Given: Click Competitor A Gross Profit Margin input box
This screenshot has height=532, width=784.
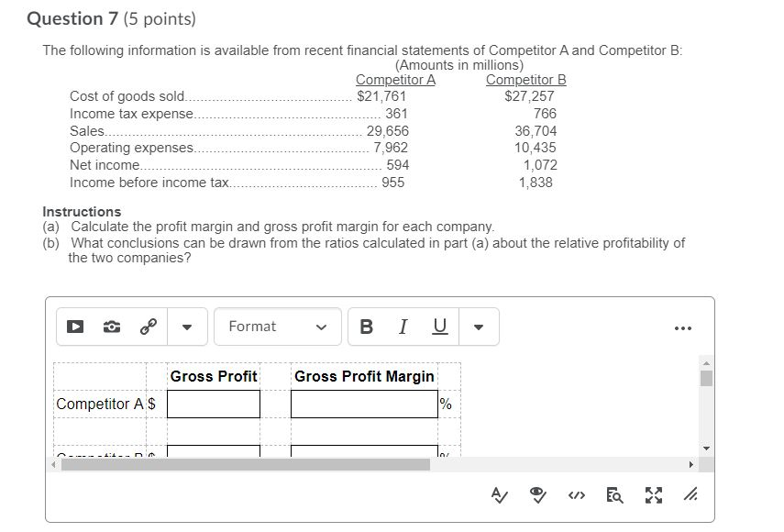Looking at the screenshot, I should [364, 404].
